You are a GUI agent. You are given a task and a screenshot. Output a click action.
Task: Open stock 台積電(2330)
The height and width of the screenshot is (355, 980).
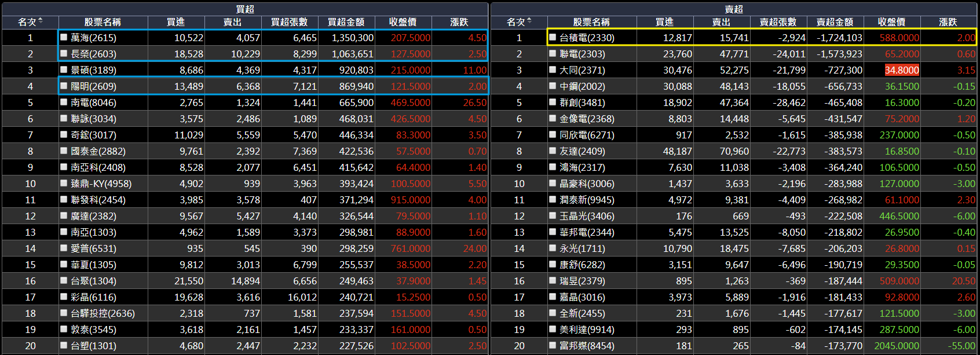pos(587,38)
